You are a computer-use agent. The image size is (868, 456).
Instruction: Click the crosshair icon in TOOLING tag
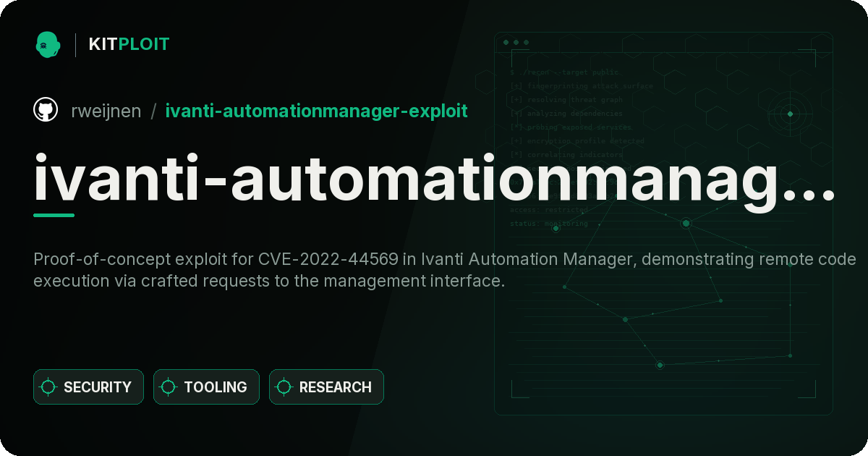[x=169, y=387]
